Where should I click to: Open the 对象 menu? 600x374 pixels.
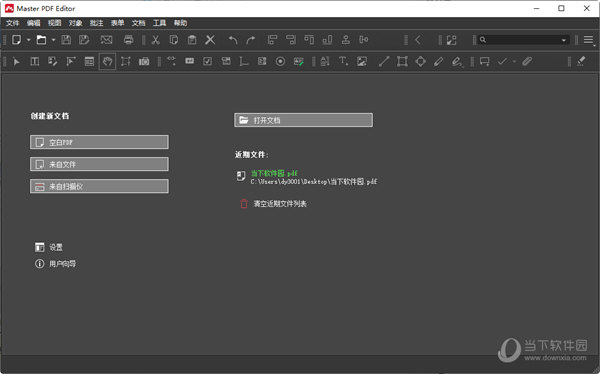[x=75, y=23]
